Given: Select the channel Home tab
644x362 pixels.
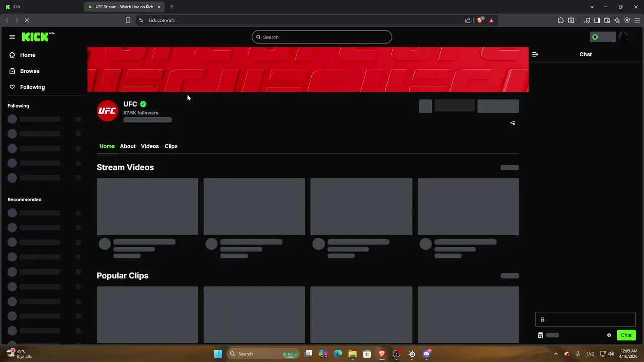Looking at the screenshot, I should [107, 146].
